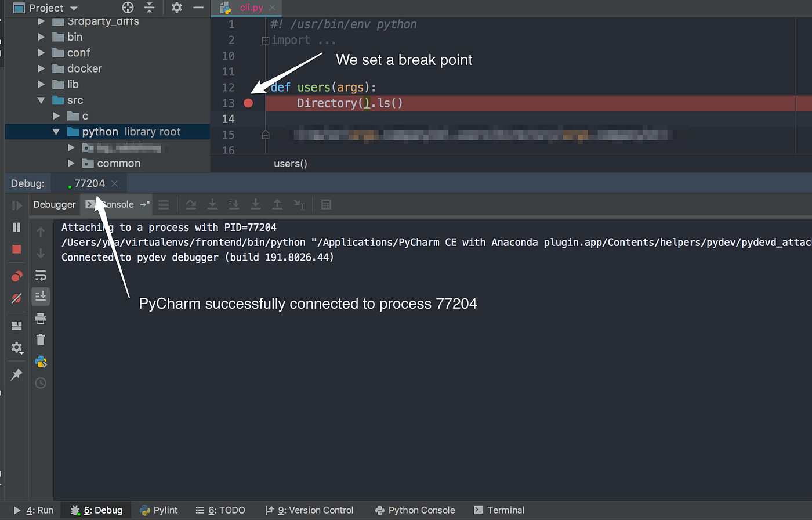812x520 pixels.
Task: Switch to the Debugger tab
Action: (x=54, y=204)
